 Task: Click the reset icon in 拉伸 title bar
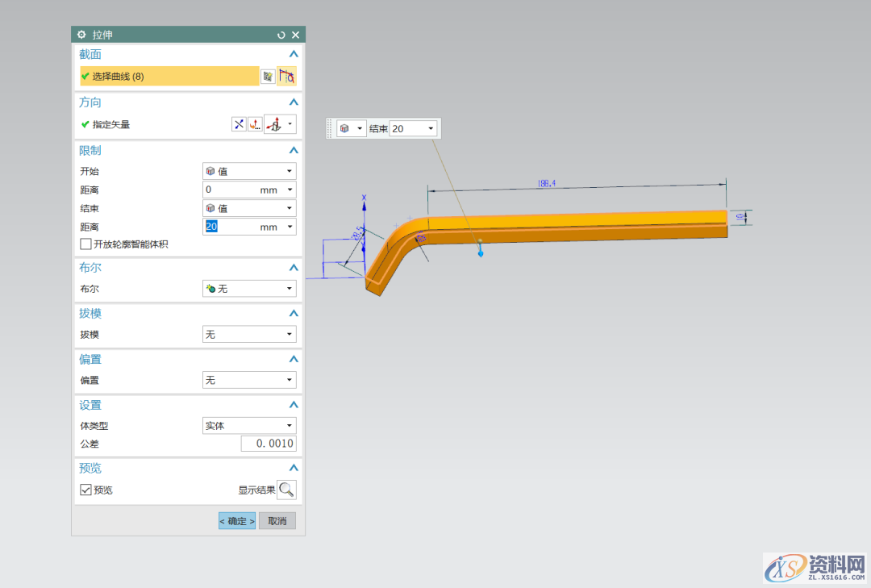[281, 35]
